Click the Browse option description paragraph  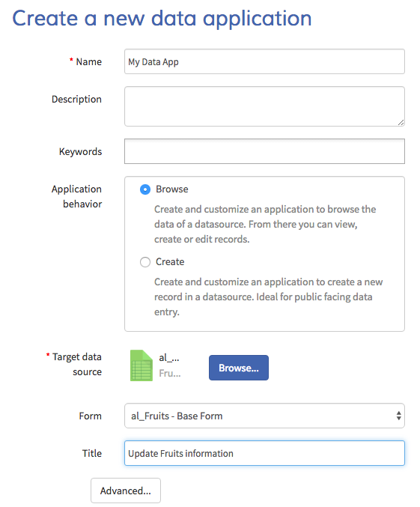click(x=265, y=225)
